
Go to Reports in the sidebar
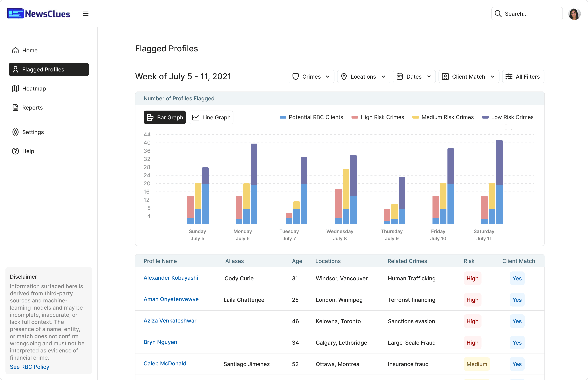pos(32,108)
